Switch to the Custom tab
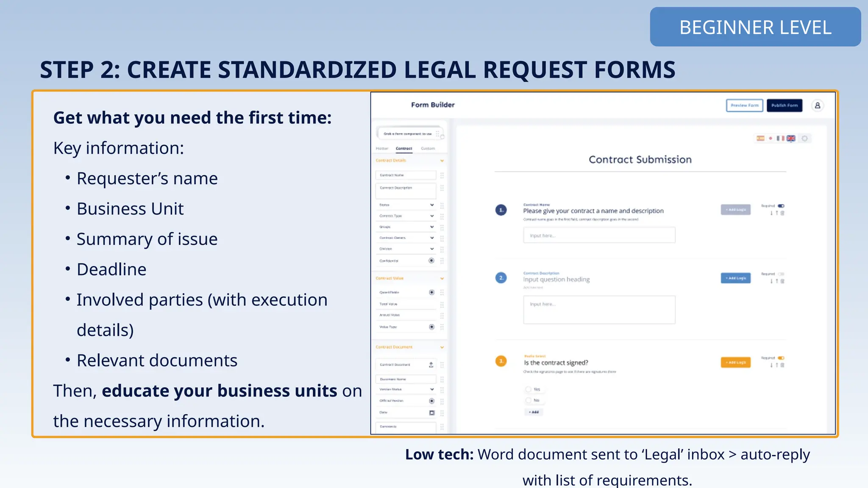The height and width of the screenshot is (488, 868). click(x=428, y=149)
